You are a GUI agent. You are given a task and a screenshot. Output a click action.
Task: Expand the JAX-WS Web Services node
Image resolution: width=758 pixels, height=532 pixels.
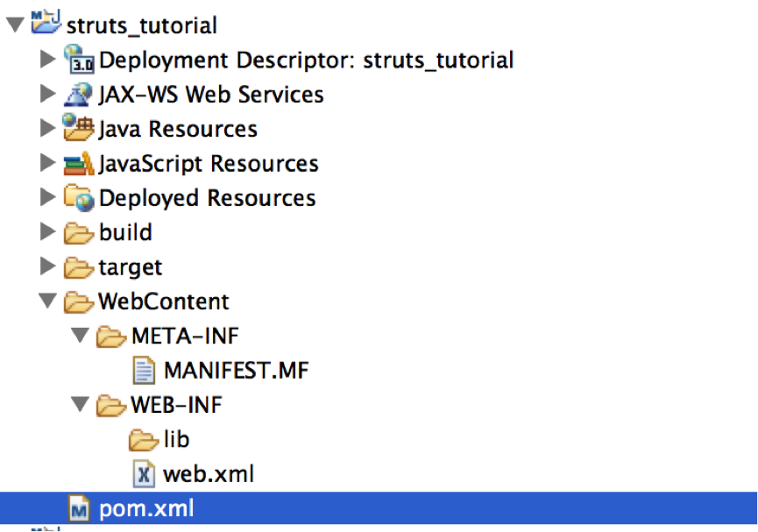(x=46, y=93)
